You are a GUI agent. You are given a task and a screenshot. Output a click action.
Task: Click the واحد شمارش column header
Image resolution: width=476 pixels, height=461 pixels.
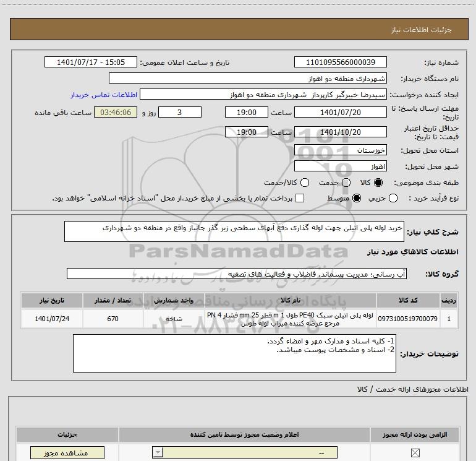(174, 300)
